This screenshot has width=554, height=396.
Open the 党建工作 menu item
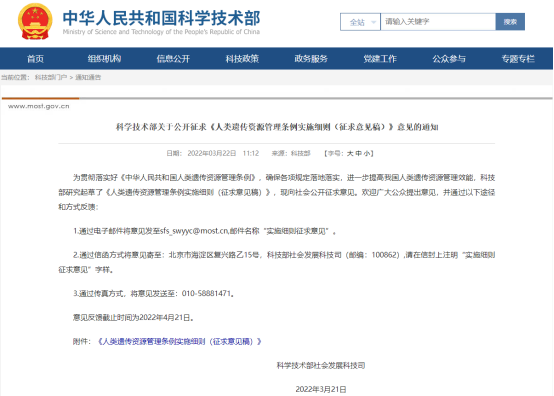[380, 59]
